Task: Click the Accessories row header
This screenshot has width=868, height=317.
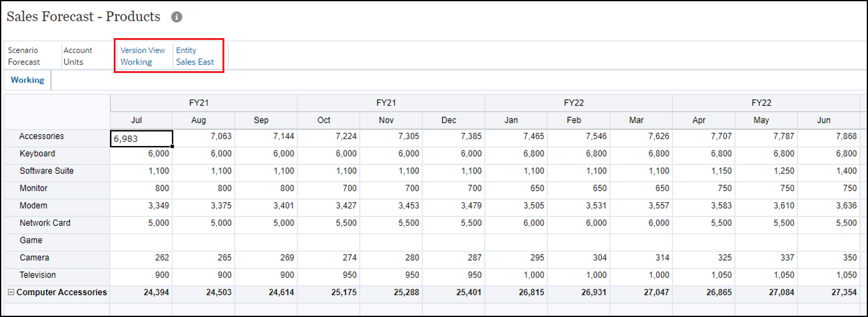Action: pyautogui.click(x=41, y=136)
